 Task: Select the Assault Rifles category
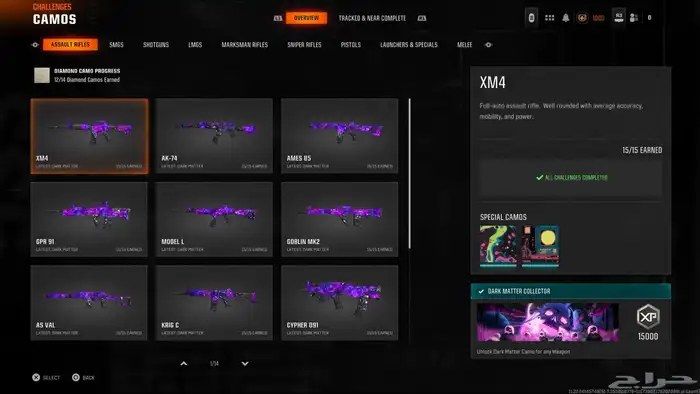click(70, 45)
